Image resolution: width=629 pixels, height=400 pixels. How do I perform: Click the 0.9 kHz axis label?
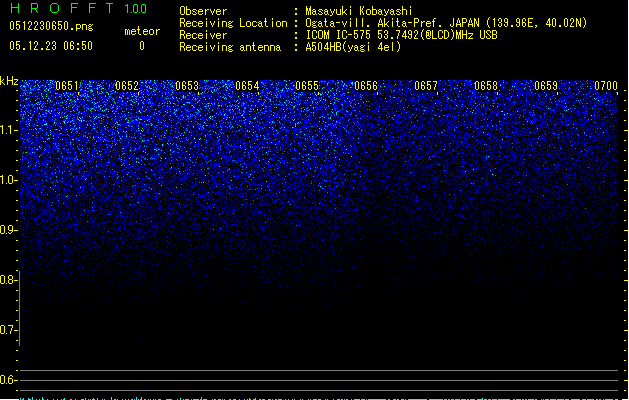pyautogui.click(x=8, y=230)
